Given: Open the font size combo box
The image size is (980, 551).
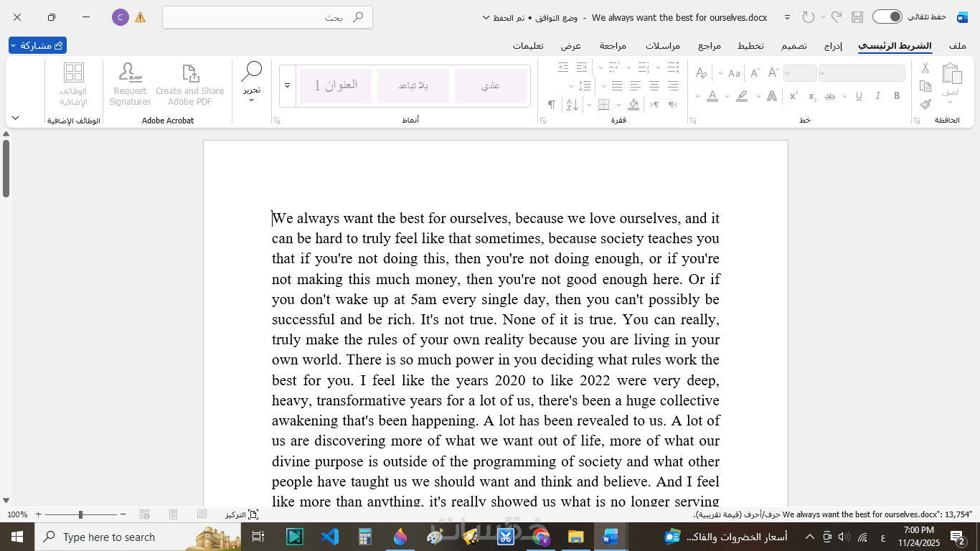Looking at the screenshot, I should (800, 73).
